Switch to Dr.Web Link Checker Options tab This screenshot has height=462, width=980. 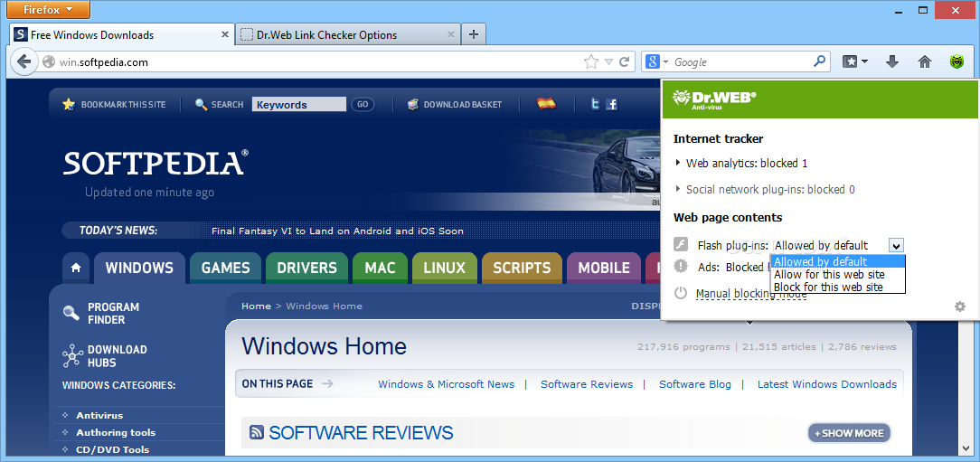point(348,34)
